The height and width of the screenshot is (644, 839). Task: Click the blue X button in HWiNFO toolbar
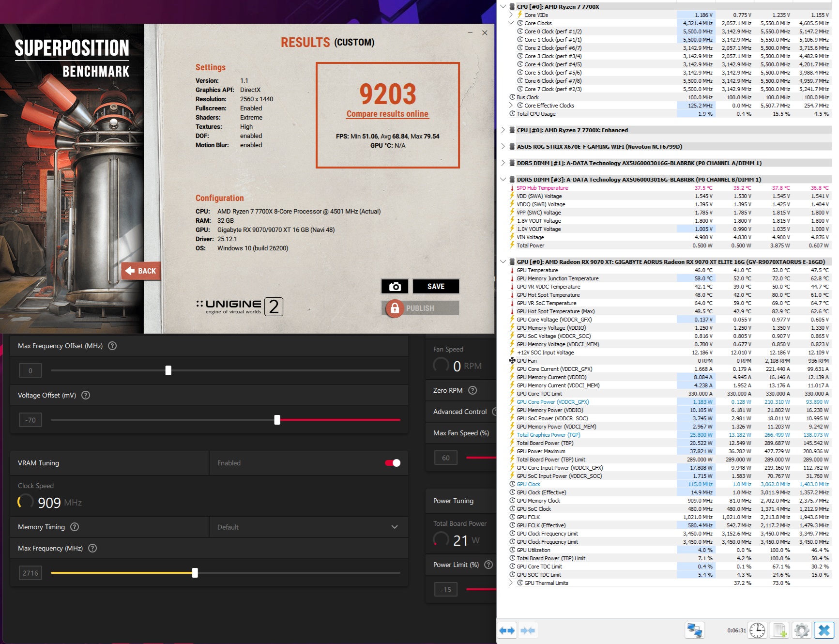click(824, 630)
